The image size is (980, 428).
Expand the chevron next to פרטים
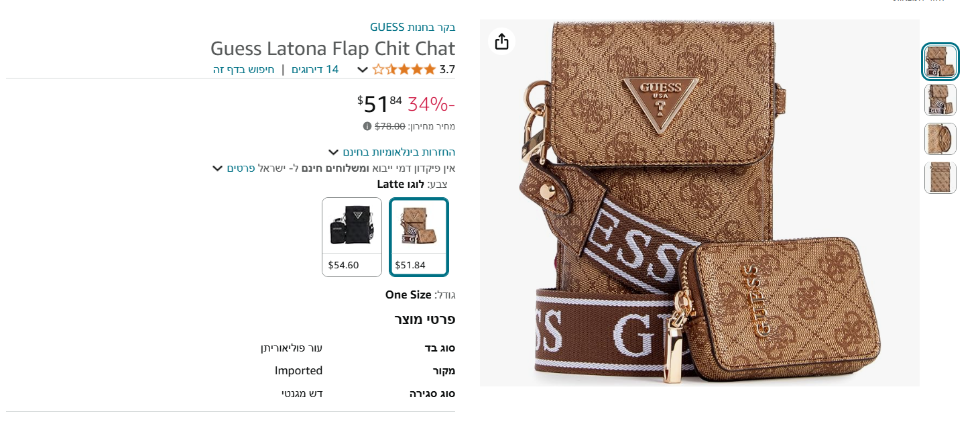(x=217, y=168)
